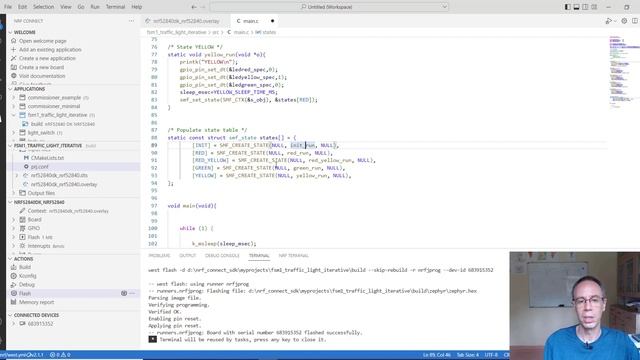Expand the Interrupts node

[x=14, y=246]
